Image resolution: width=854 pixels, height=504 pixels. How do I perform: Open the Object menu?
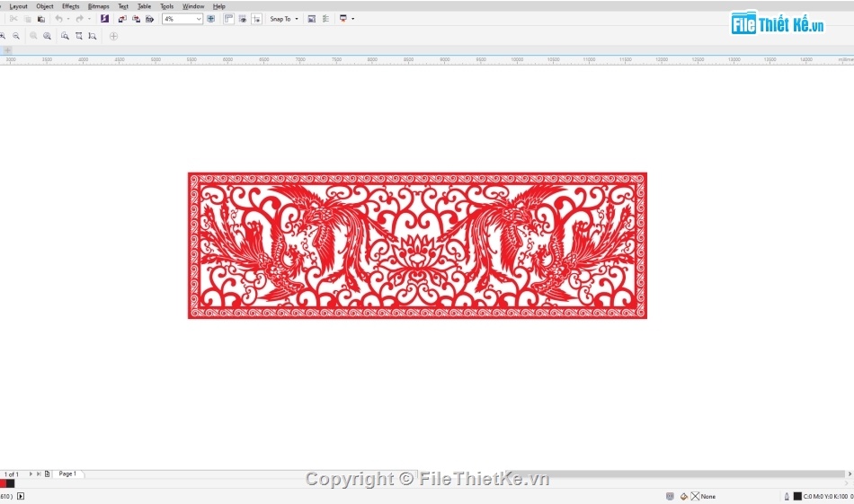pyautogui.click(x=45, y=6)
